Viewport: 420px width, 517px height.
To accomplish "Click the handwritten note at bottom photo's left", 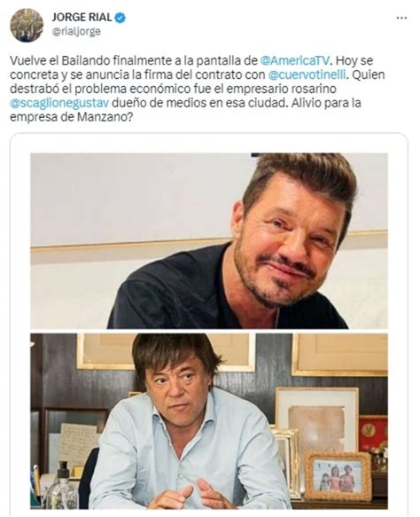I will (x=79, y=444).
